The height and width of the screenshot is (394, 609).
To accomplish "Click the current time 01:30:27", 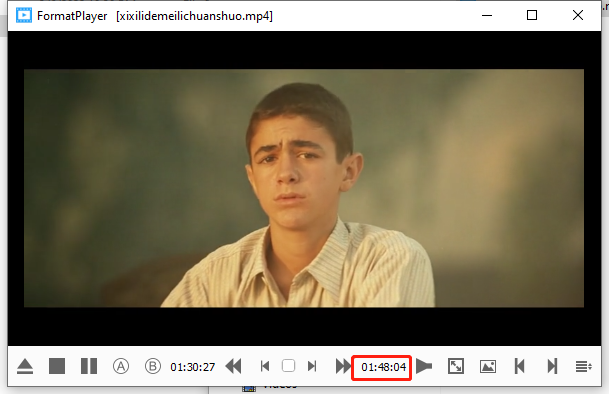I will point(193,367).
